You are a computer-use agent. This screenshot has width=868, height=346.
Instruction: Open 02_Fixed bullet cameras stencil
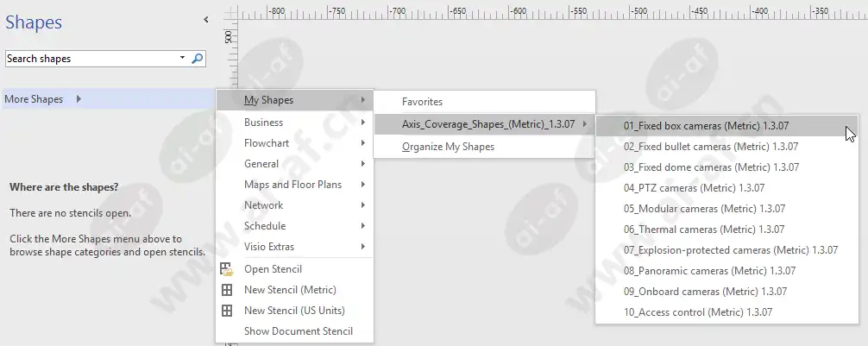pyautogui.click(x=726, y=147)
